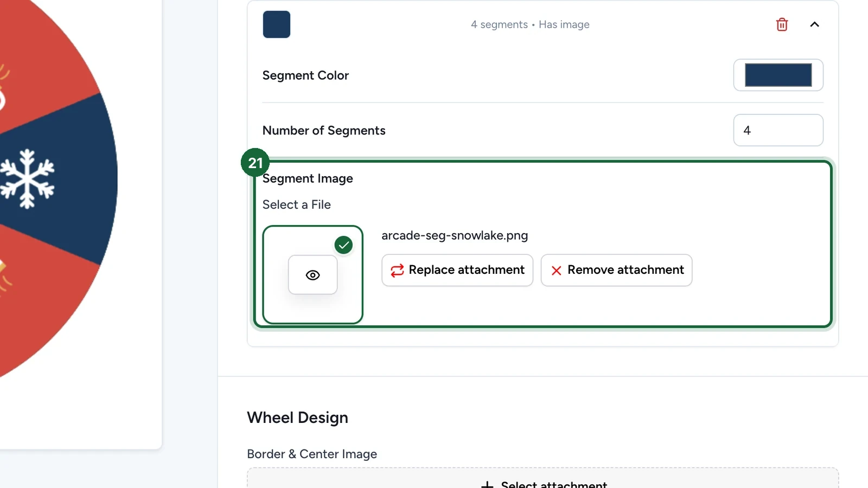Click the snowflake on the wheel preview
This screenshot has height=488, width=868.
click(27, 179)
